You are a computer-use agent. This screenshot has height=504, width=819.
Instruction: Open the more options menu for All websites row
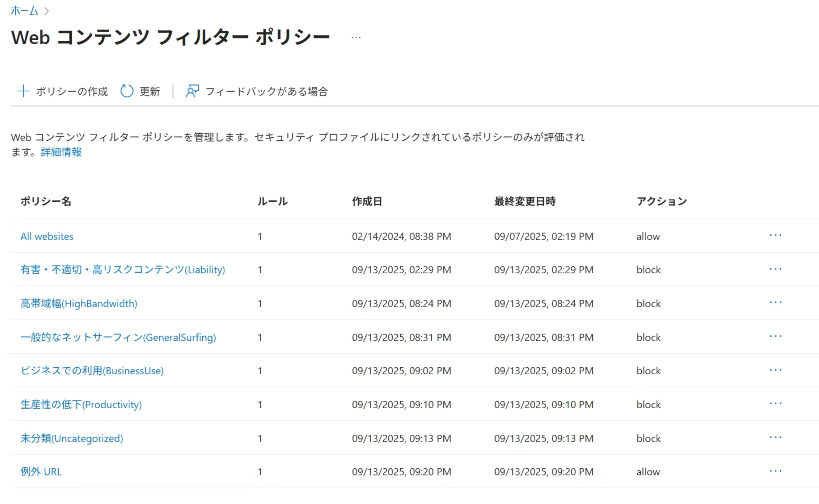tap(776, 235)
